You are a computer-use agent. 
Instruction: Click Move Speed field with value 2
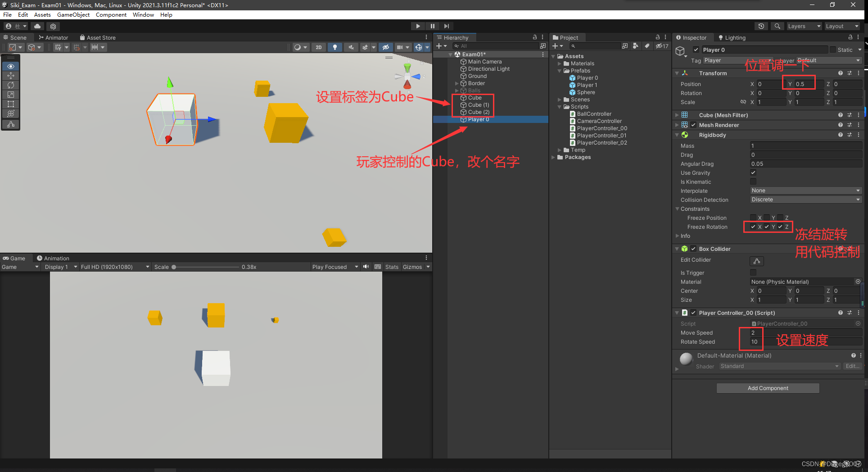(805, 333)
